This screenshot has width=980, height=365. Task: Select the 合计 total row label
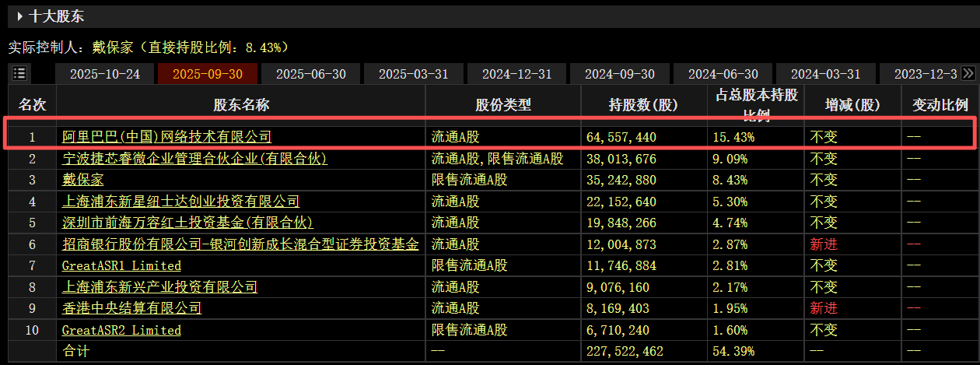coord(75,351)
